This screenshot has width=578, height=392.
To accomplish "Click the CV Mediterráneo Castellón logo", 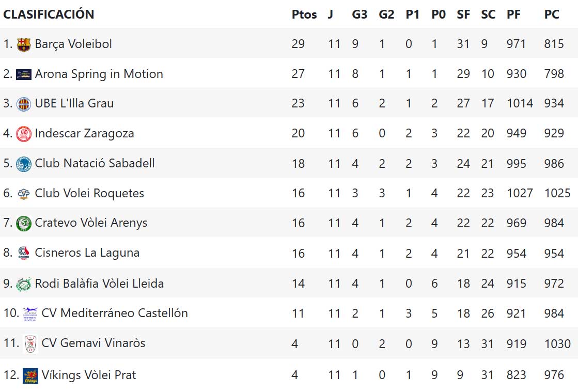I will coord(30,313).
